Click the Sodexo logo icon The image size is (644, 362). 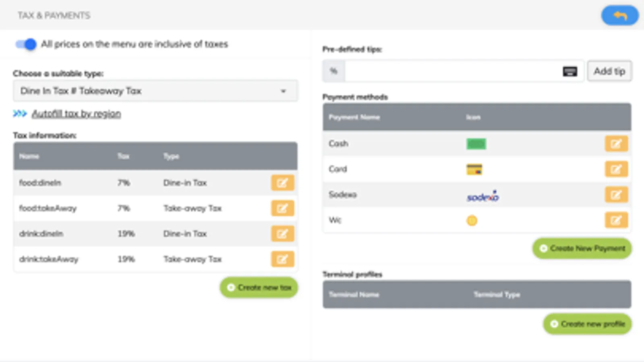[x=482, y=196]
